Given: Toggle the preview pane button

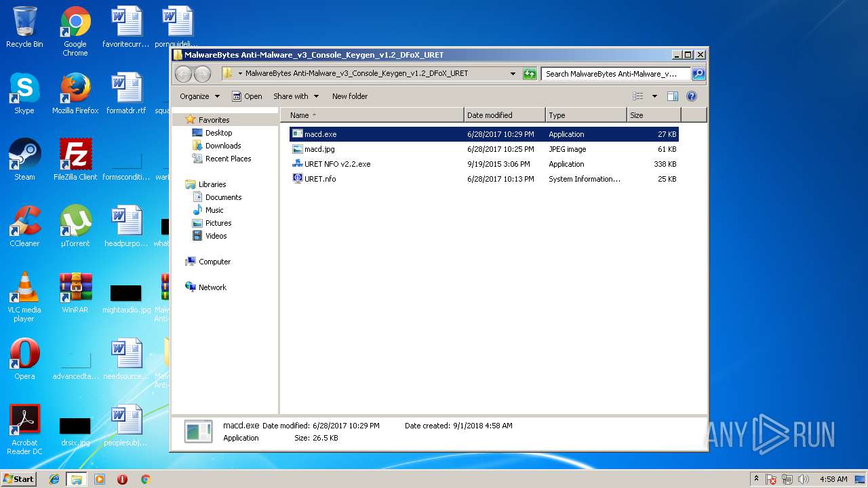Looking at the screenshot, I should tap(673, 96).
